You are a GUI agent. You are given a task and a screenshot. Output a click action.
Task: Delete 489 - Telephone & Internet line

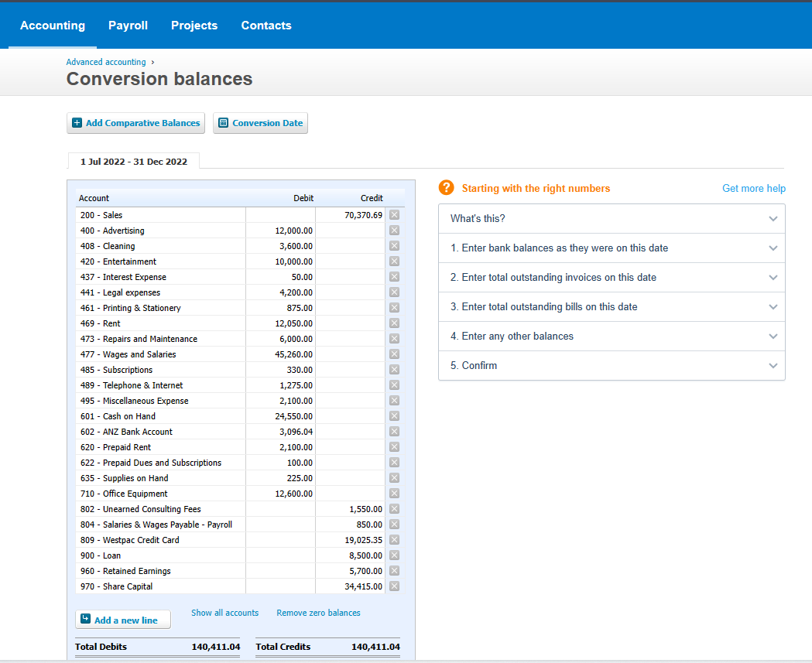[x=394, y=385]
